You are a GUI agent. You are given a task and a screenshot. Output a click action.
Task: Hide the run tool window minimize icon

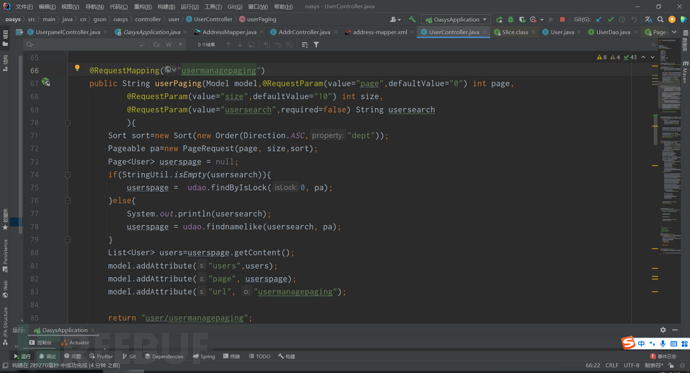point(675,330)
